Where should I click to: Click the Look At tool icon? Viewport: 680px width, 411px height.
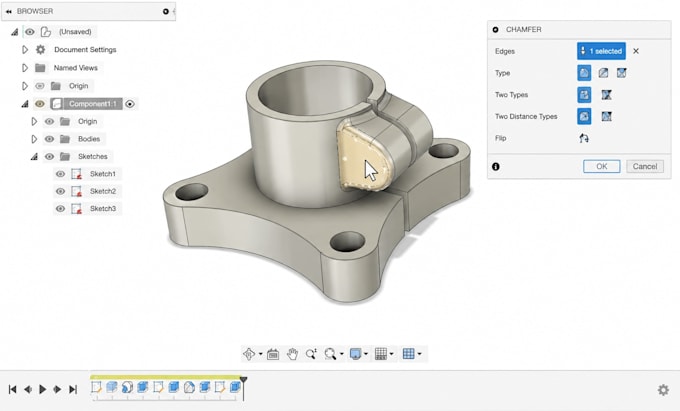pos(273,354)
